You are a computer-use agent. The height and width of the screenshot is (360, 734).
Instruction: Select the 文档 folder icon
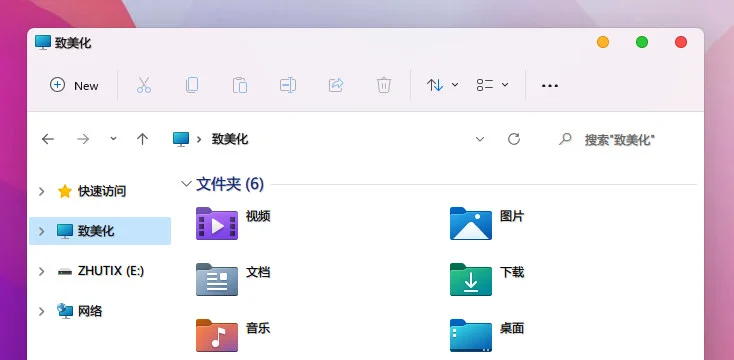[x=217, y=279]
